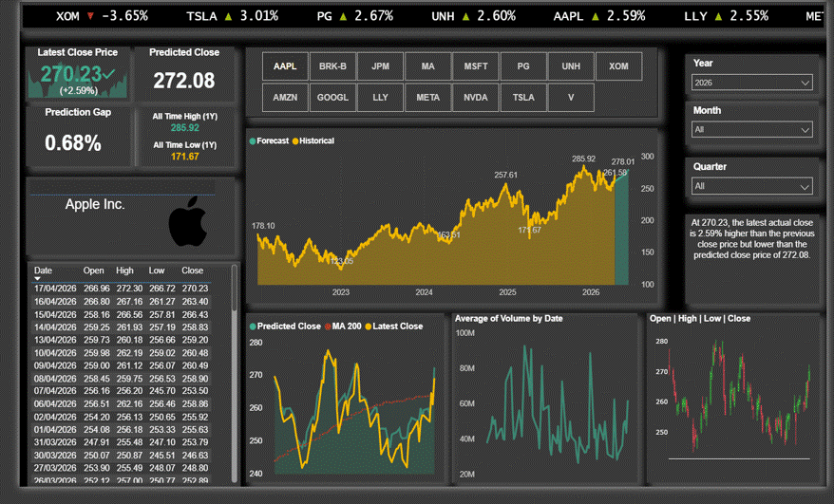The height and width of the screenshot is (504, 834).
Task: Click the All Time Low value 171.67
Action: (x=184, y=157)
